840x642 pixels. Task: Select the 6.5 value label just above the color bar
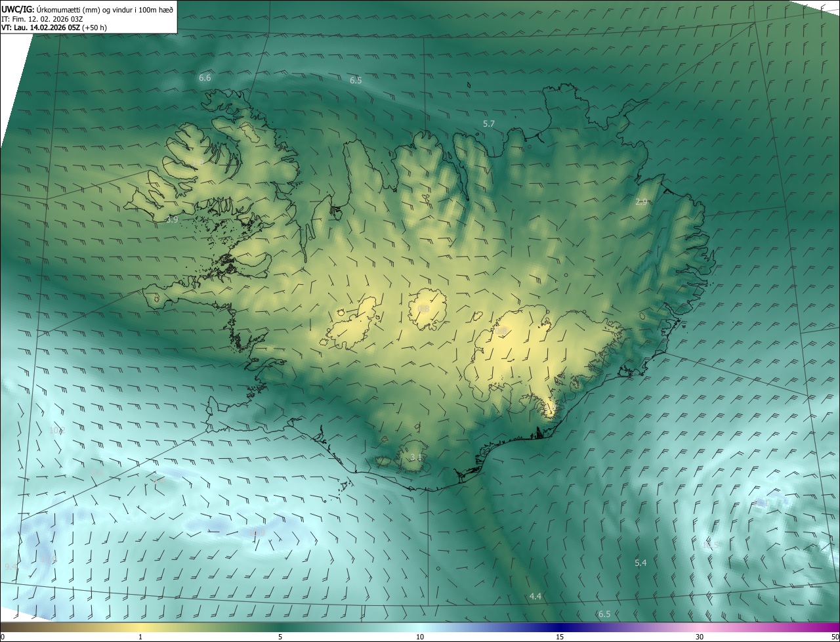604,614
